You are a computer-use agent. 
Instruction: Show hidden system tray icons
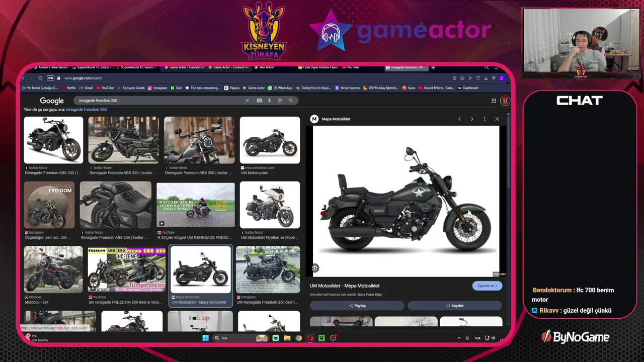(458, 338)
